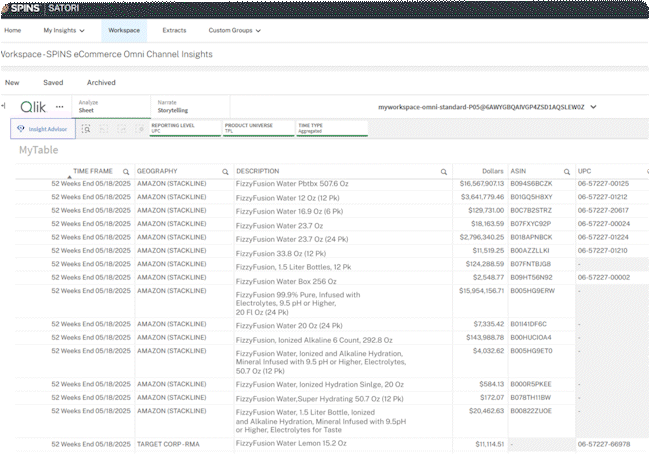Viewport: 650px width, 455px height.
Task: Select ASIN cell B00HUCIOA4
Action: point(531,338)
